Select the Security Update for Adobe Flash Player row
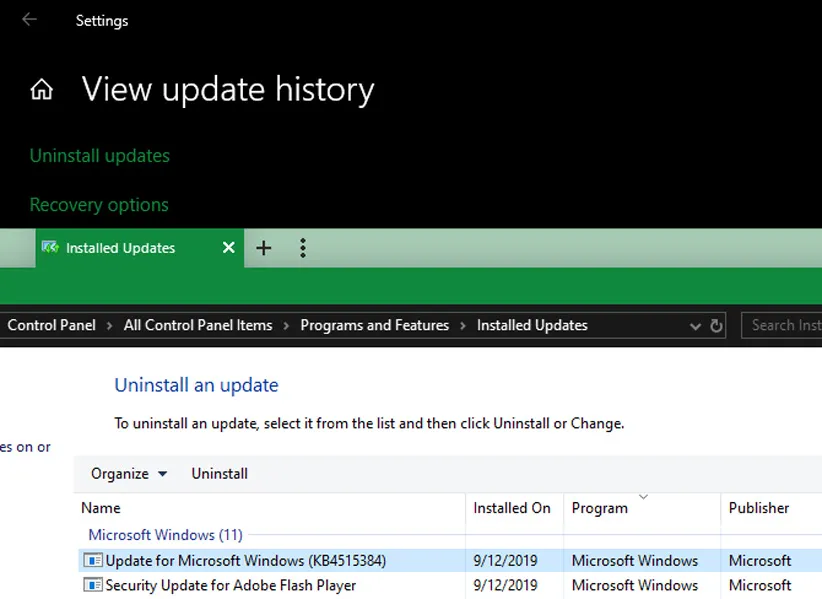The height and width of the screenshot is (599, 822). 230,585
